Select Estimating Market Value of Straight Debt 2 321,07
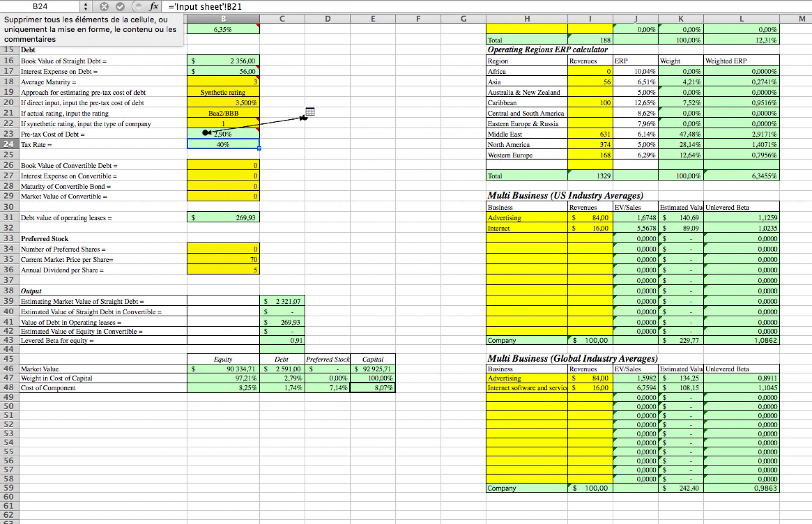Screen dimensions: 812x524 coord(282,301)
